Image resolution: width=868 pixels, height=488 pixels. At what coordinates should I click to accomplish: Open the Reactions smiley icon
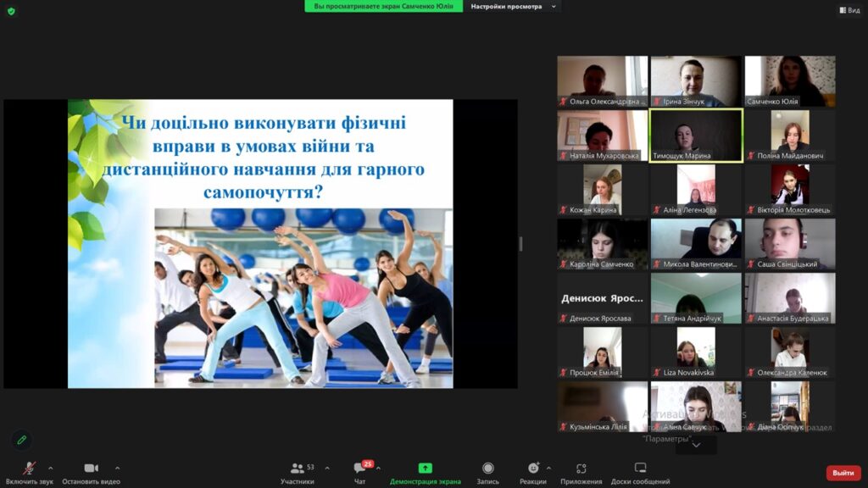coord(532,469)
